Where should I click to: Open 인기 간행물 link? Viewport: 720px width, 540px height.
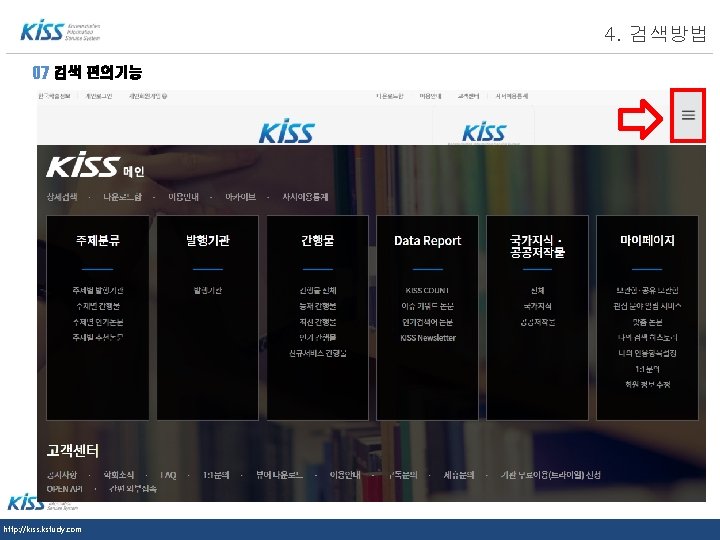[318, 338]
